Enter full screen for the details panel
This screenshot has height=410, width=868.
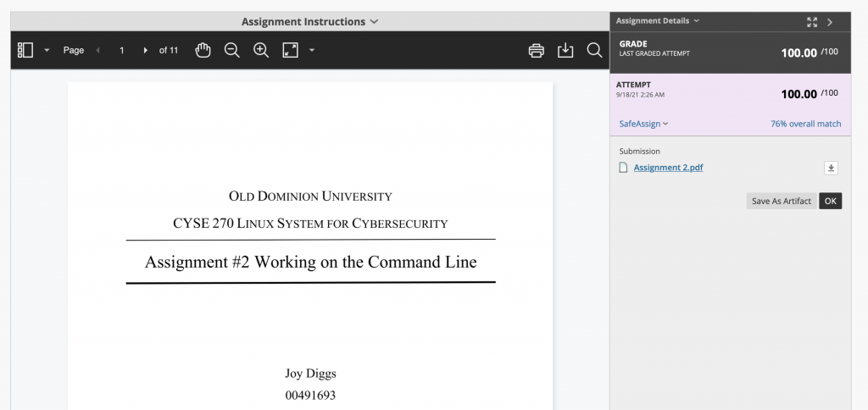812,22
